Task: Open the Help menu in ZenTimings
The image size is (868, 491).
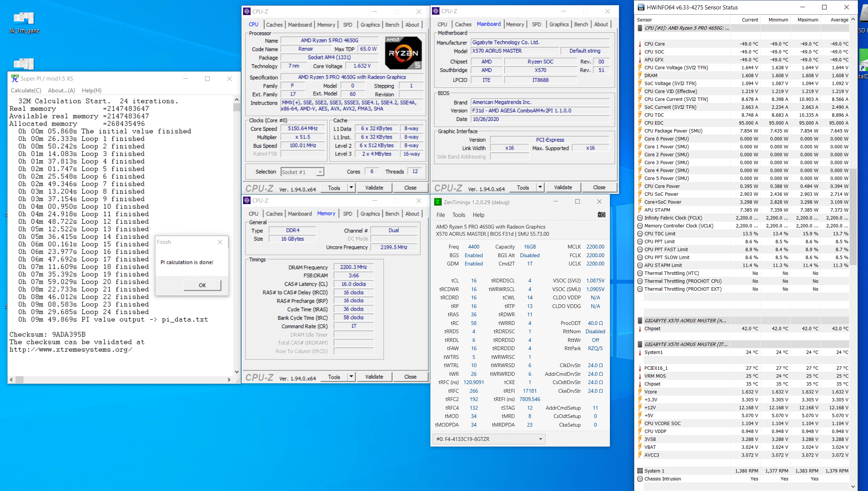Action: 479,215
